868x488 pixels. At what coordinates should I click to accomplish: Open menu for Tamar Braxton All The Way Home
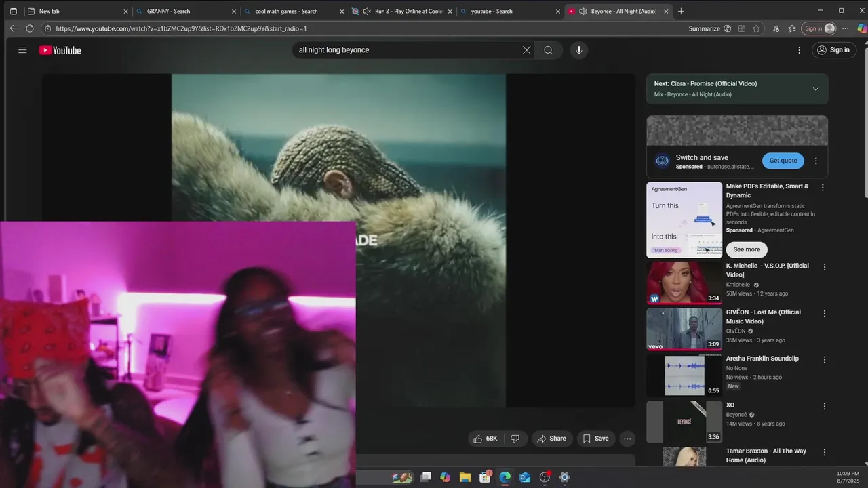825,453
